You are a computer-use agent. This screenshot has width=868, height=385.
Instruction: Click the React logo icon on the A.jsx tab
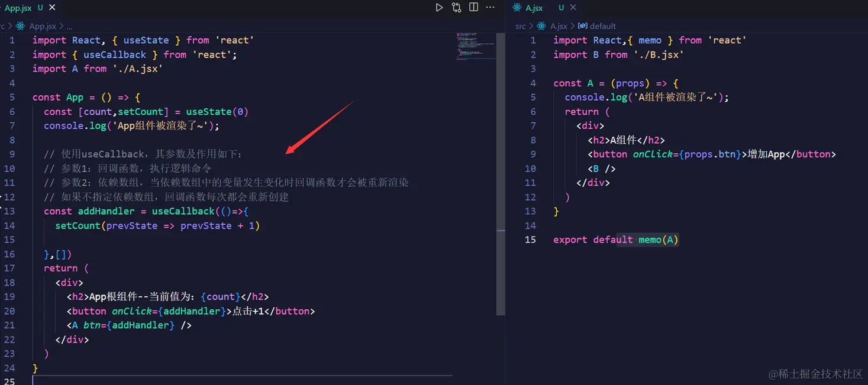coord(517,7)
